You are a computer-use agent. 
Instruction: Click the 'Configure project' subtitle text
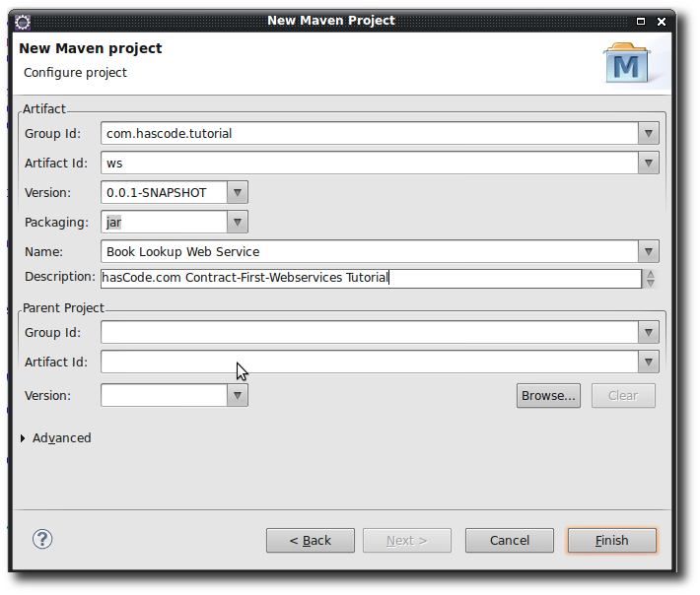tap(75, 73)
